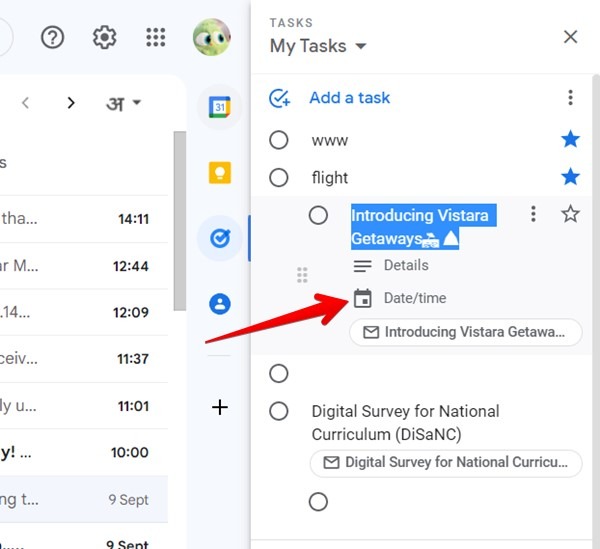Image resolution: width=600 pixels, height=549 pixels.
Task: Open My Tasks list dropdown
Action: [x=318, y=46]
